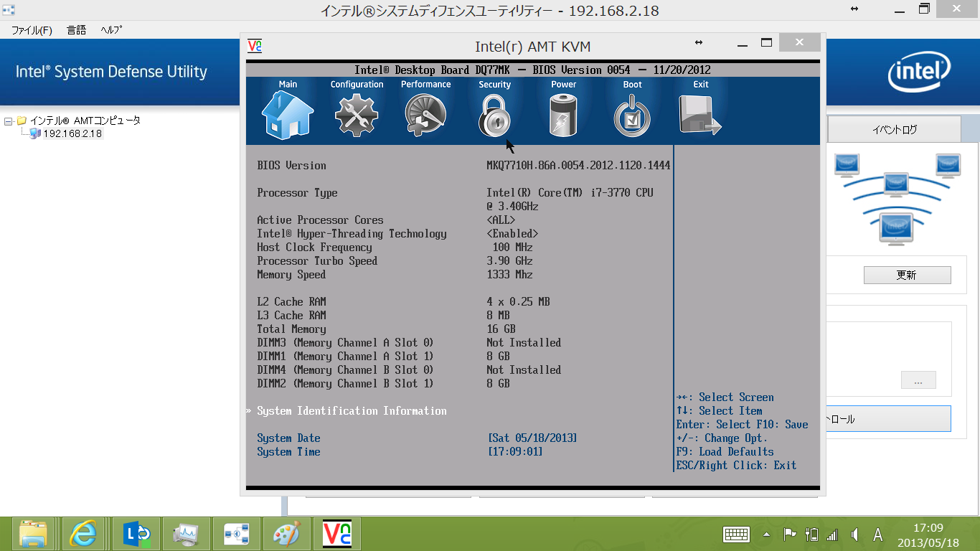Click the 'Processor Turbo Speed' label
Image resolution: width=980 pixels, height=551 pixels.
click(317, 261)
